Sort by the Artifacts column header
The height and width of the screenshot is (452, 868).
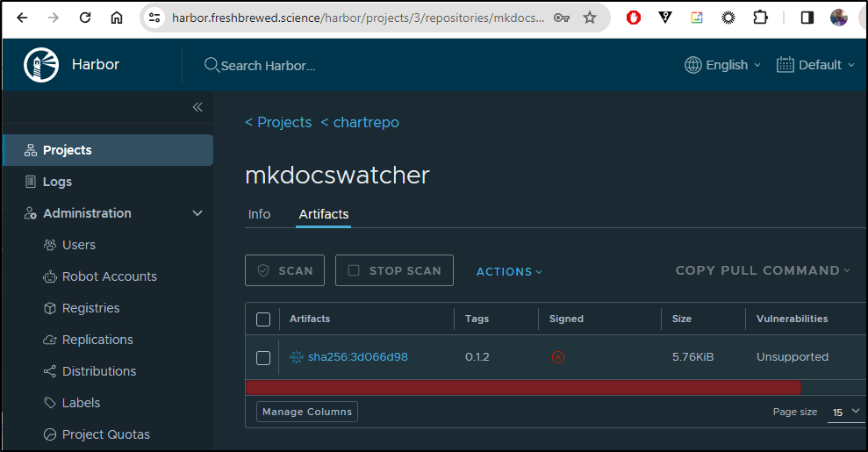(310, 319)
